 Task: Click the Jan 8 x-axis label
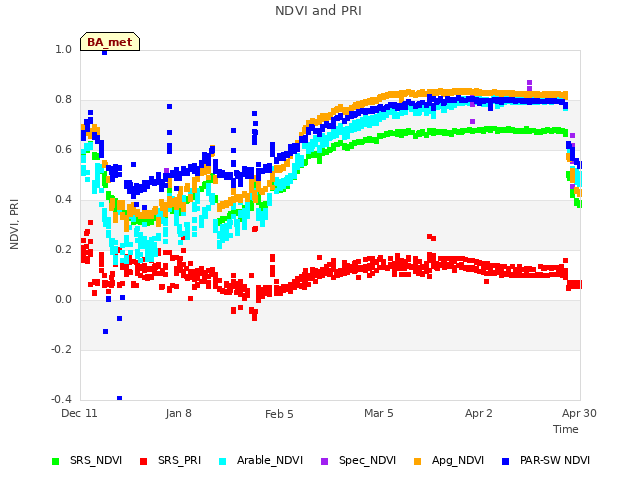[178, 413]
